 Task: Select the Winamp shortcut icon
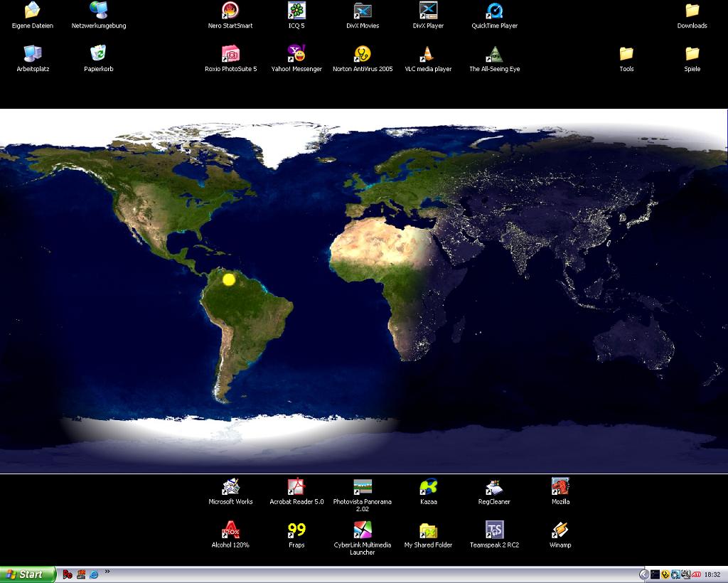pos(560,530)
